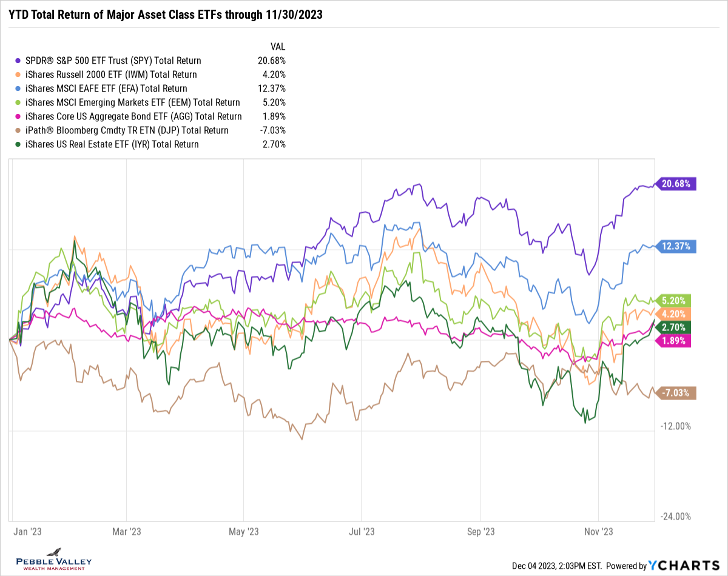The width and height of the screenshot is (728, 576).
Task: Click the purple SPY legend dot
Action: click(x=18, y=61)
